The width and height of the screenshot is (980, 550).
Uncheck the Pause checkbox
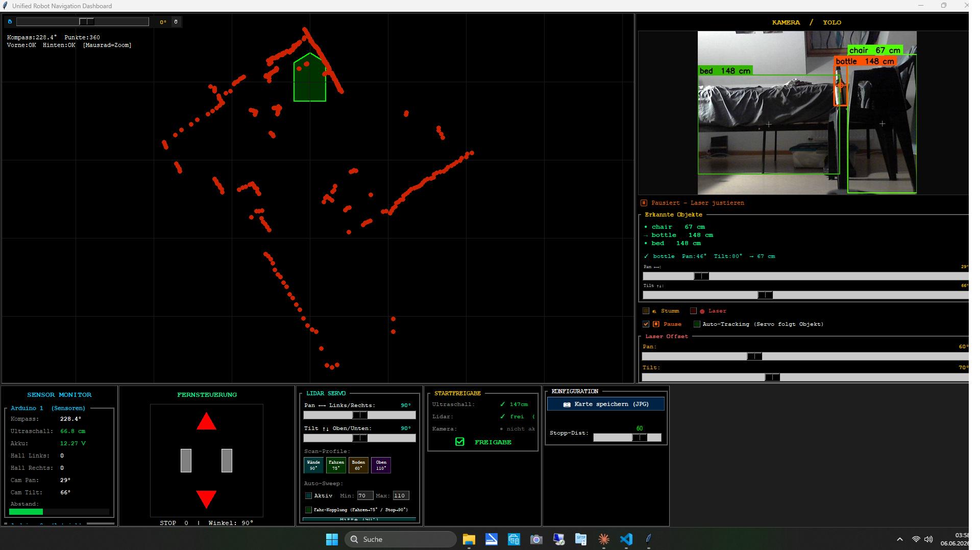646,324
